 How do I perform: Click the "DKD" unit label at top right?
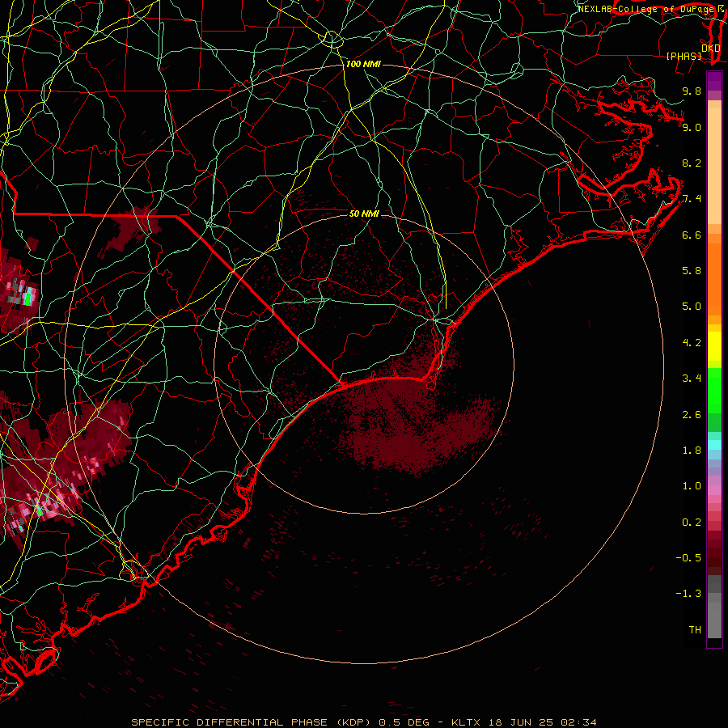tap(711, 48)
